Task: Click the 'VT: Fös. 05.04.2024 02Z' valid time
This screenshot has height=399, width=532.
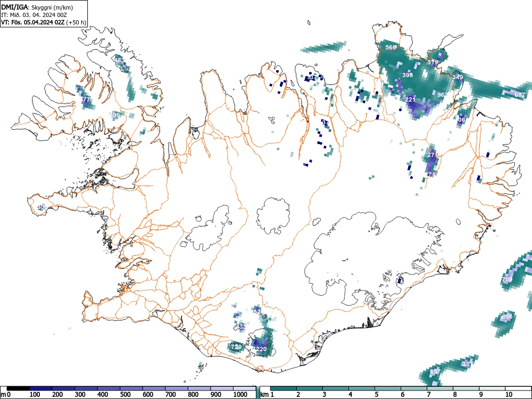Action: (x=33, y=22)
